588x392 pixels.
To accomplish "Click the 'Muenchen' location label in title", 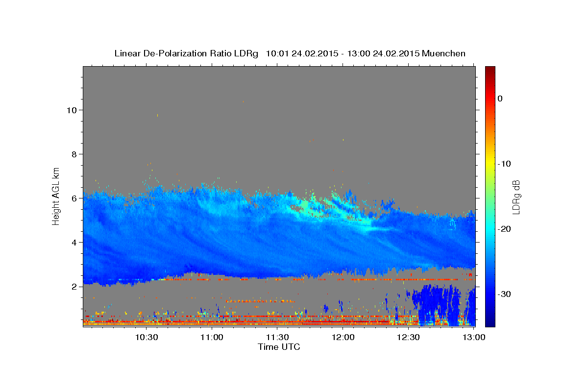I will (444, 53).
